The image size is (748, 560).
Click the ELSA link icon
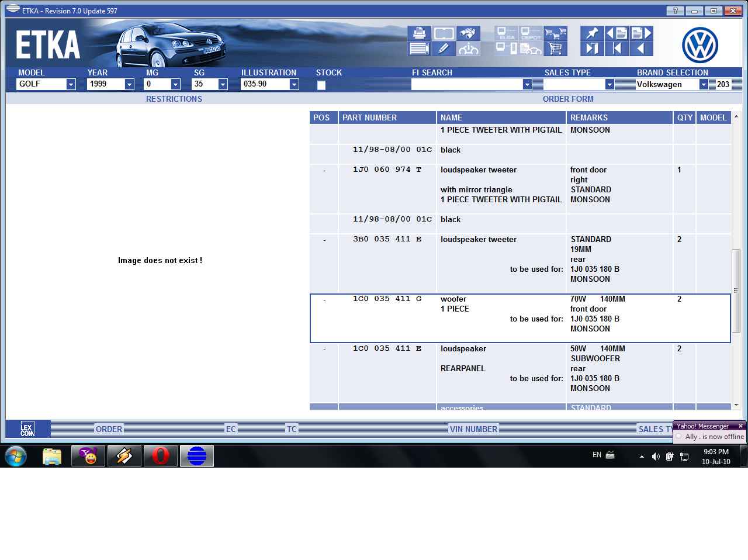(506, 33)
